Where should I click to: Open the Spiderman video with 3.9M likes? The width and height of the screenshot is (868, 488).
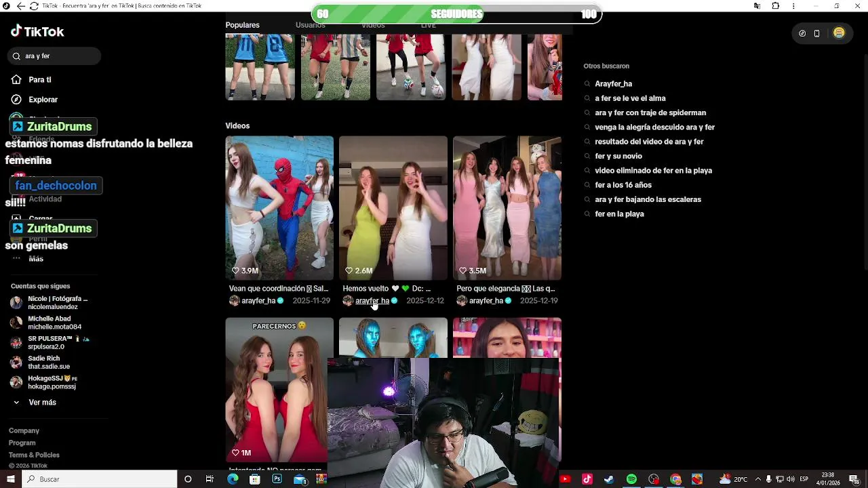(279, 208)
